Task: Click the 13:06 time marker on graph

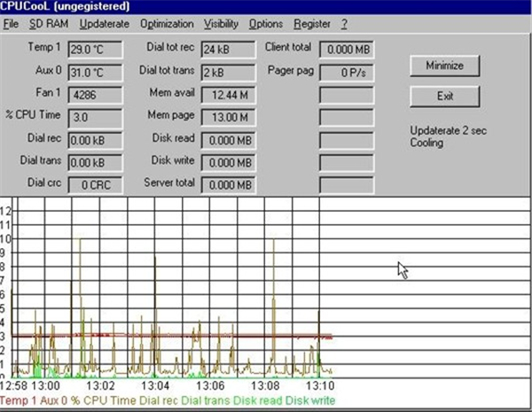Action: point(210,386)
